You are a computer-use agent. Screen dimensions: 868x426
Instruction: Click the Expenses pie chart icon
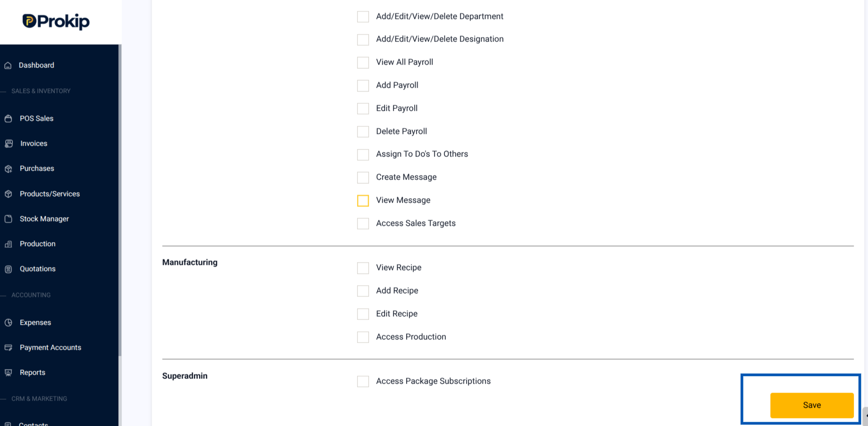8,323
